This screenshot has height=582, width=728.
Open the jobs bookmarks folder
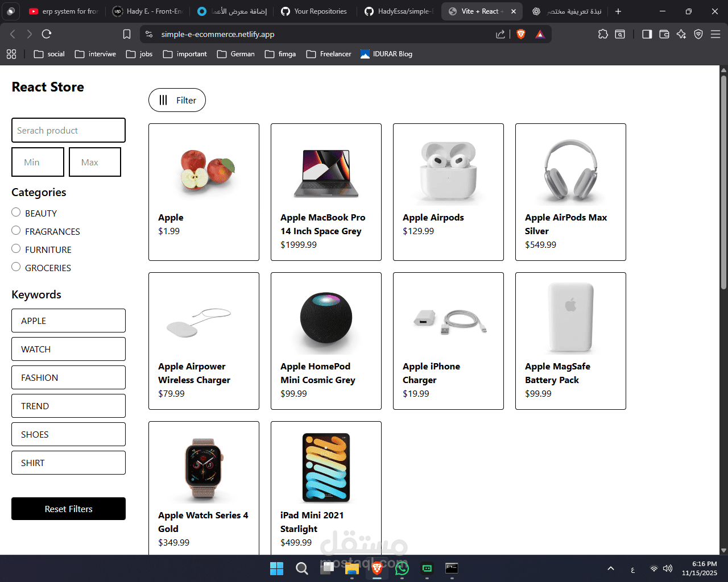[x=139, y=54]
